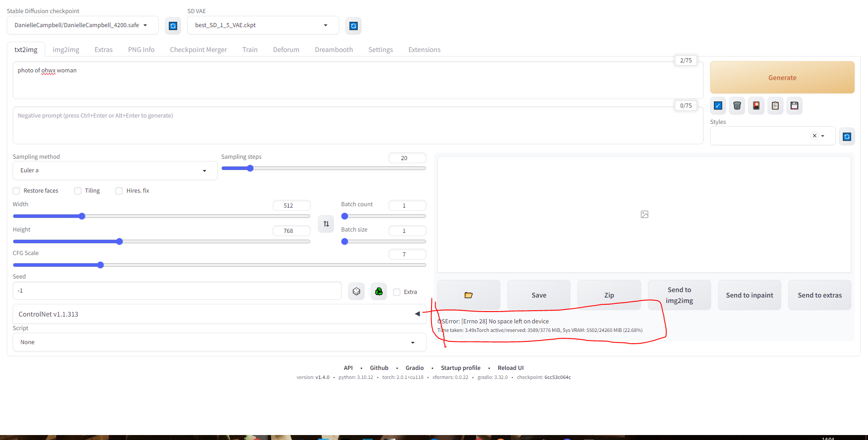868x440 pixels.
Task: Open the Script dropdown
Action: coord(219,342)
